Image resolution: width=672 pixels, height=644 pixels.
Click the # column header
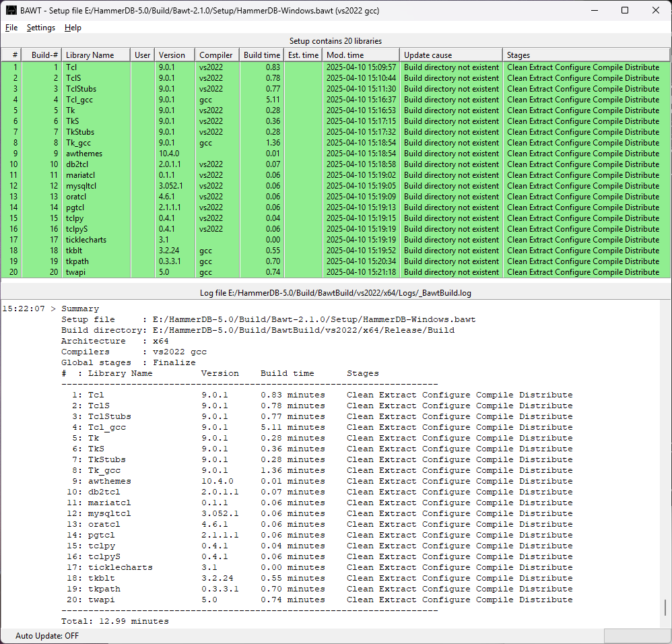[11, 55]
